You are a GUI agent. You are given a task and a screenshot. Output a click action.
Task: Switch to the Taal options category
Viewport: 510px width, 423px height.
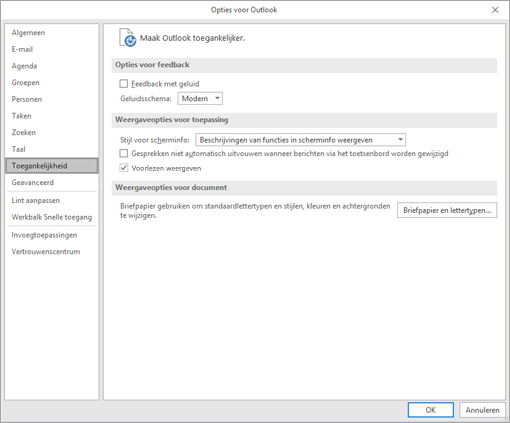[52, 149]
